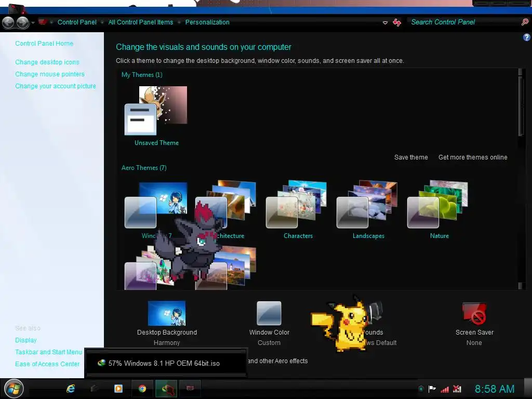This screenshot has width=532, height=399.
Task: Open the blue Help icon
Action: [x=526, y=37]
